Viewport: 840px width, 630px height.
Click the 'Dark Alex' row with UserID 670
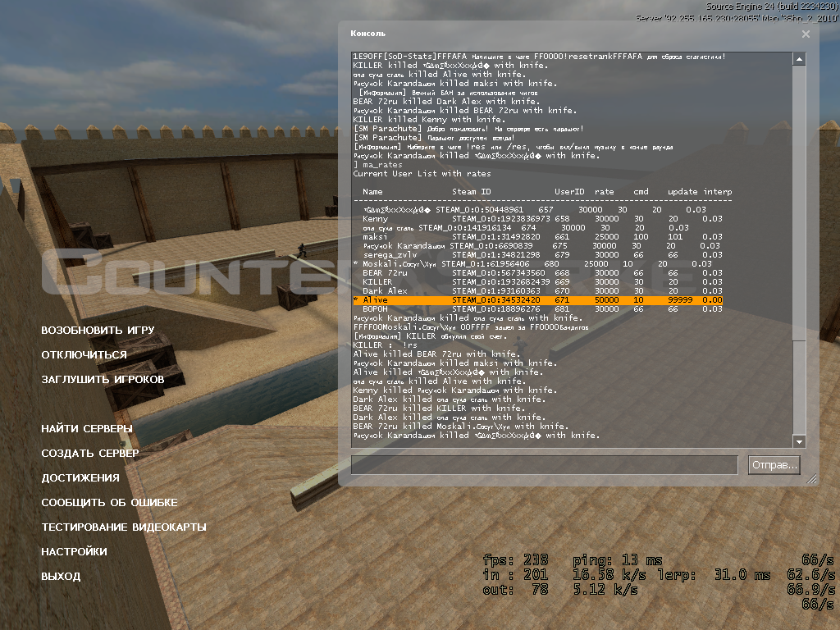542,291
